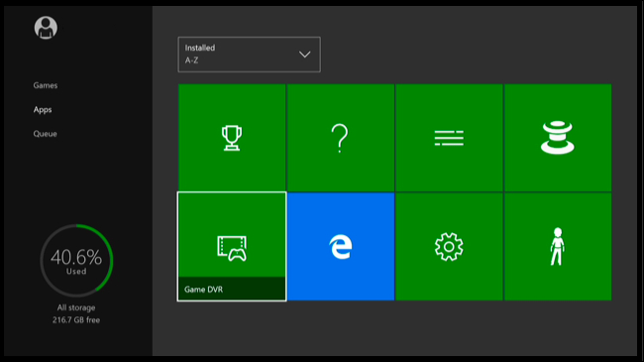644x362 pixels.
Task: Select the Apps section
Action: (43, 110)
